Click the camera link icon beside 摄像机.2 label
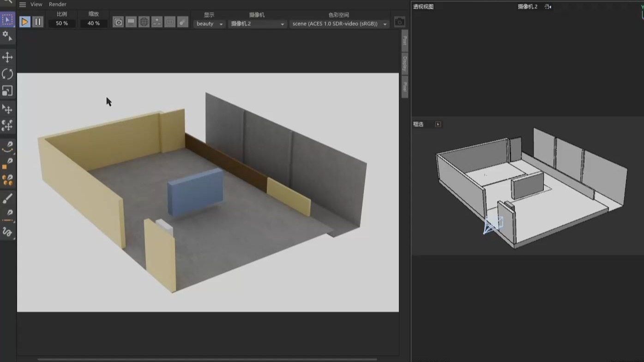 pos(547,6)
